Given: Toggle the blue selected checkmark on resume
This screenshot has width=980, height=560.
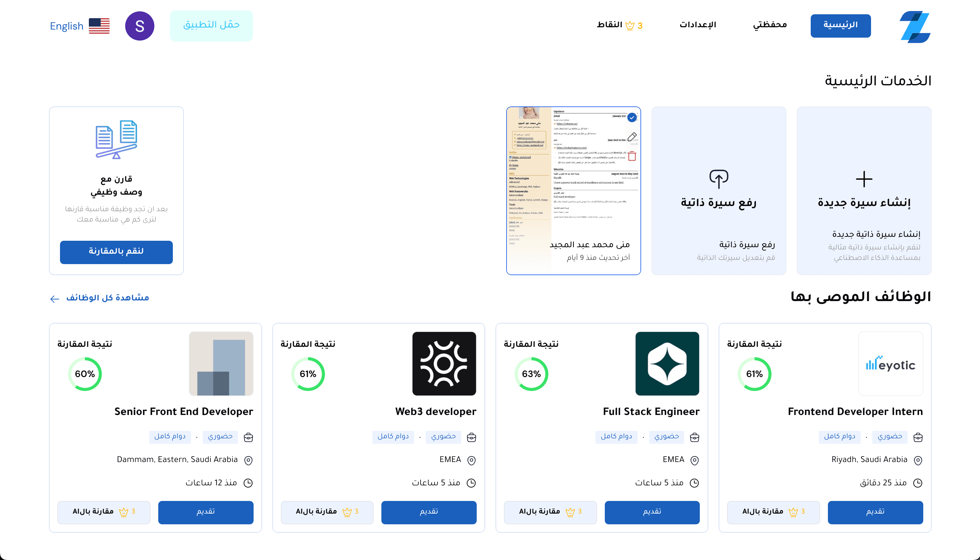Looking at the screenshot, I should [632, 118].
